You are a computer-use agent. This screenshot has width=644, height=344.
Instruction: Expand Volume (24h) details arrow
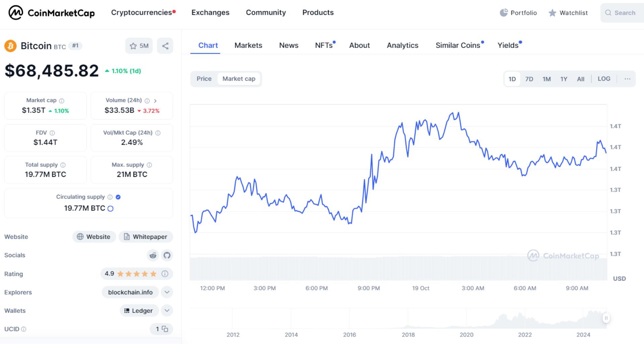(x=155, y=100)
